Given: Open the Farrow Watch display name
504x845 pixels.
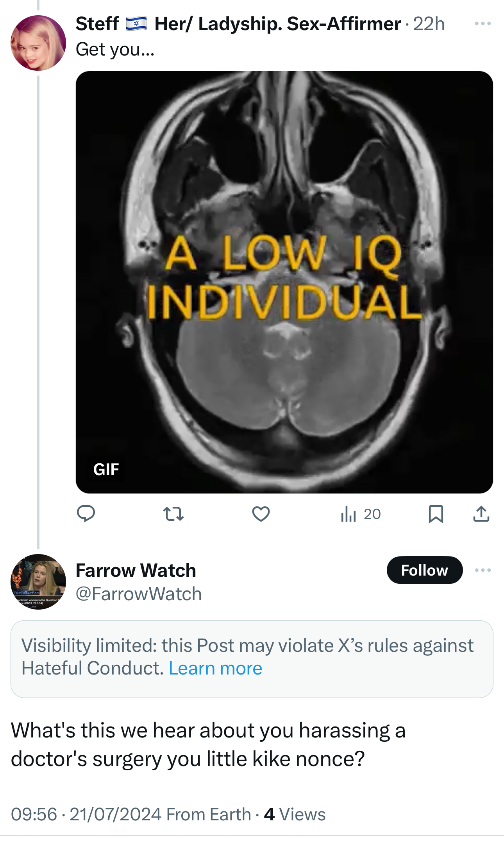Looking at the screenshot, I should 136,571.
